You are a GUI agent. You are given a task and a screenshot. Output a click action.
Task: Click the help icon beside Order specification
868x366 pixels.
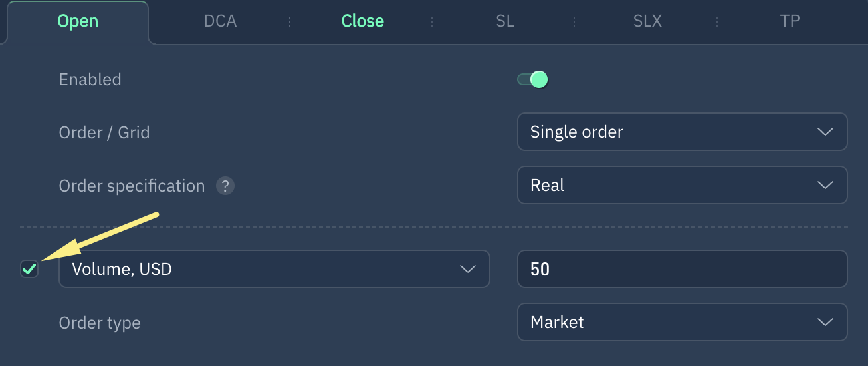pyautogui.click(x=225, y=186)
